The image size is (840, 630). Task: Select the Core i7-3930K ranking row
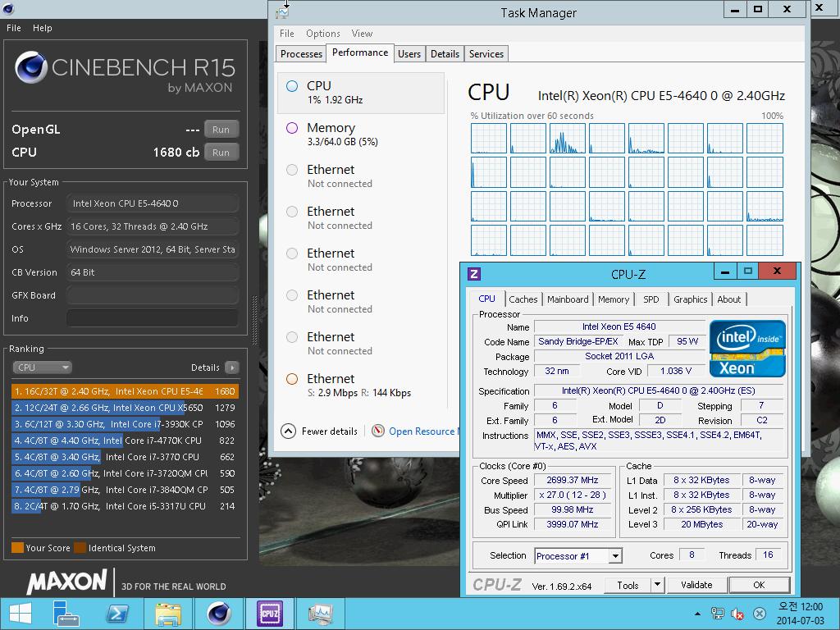[125, 424]
